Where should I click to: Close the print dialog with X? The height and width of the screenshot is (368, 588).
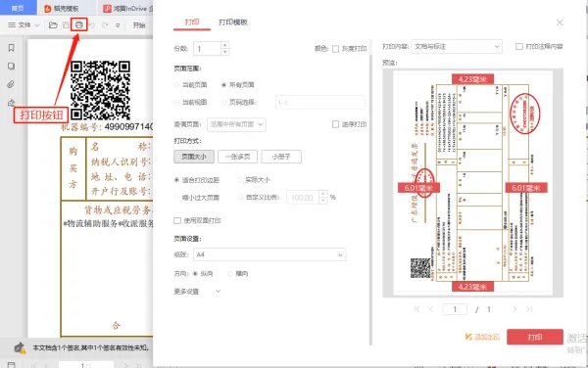(x=560, y=23)
